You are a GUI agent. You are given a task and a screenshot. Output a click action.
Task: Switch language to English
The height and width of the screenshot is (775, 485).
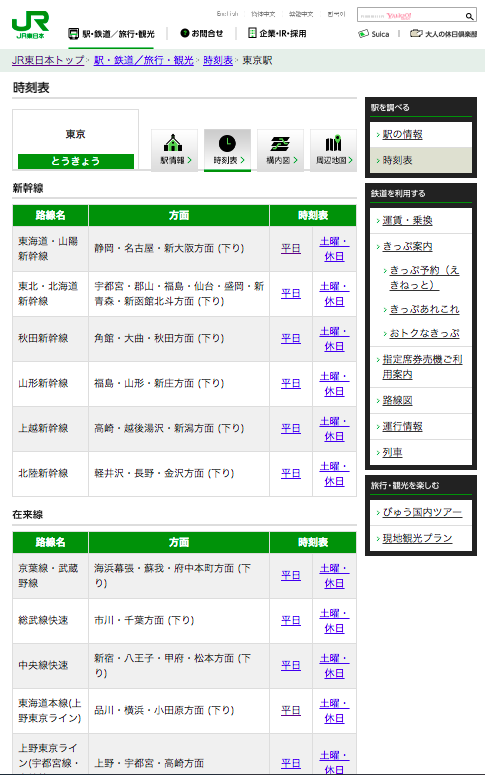[x=227, y=14]
